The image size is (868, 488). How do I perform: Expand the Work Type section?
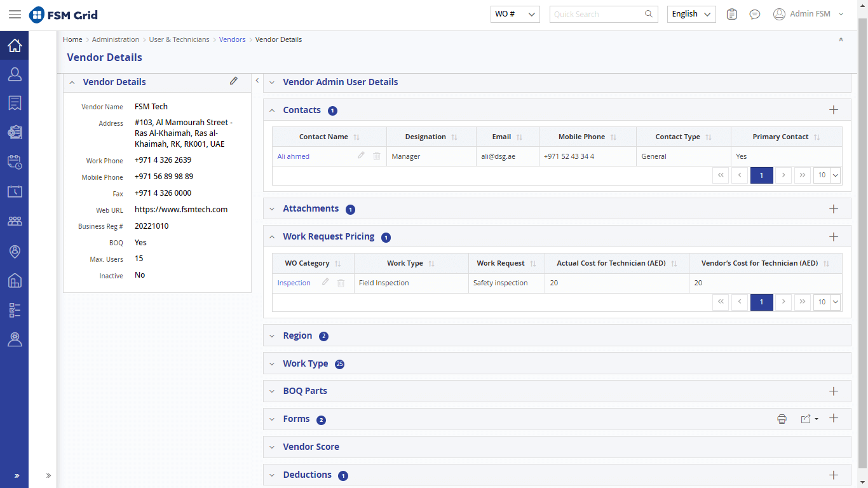tap(272, 363)
